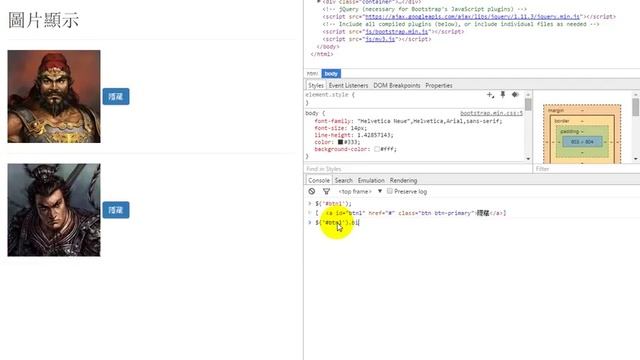The height and width of the screenshot is (360, 640).
Task: Switch to the Event Listeners tab
Action: 348,85
